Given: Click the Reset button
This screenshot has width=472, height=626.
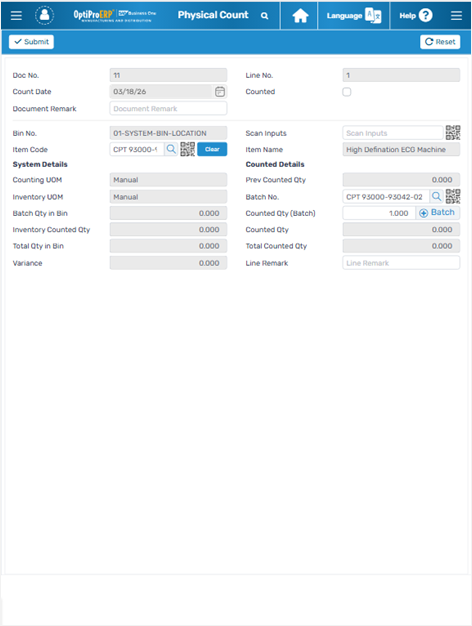Looking at the screenshot, I should point(440,42).
